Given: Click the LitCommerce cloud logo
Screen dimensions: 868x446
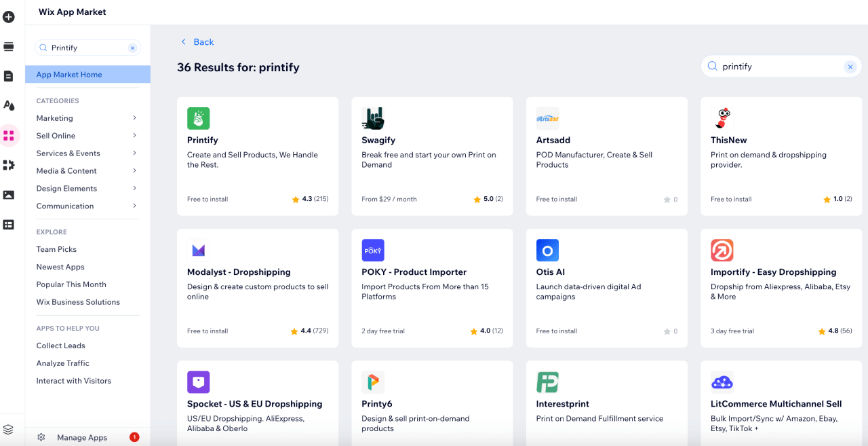Looking at the screenshot, I should click(x=722, y=382).
